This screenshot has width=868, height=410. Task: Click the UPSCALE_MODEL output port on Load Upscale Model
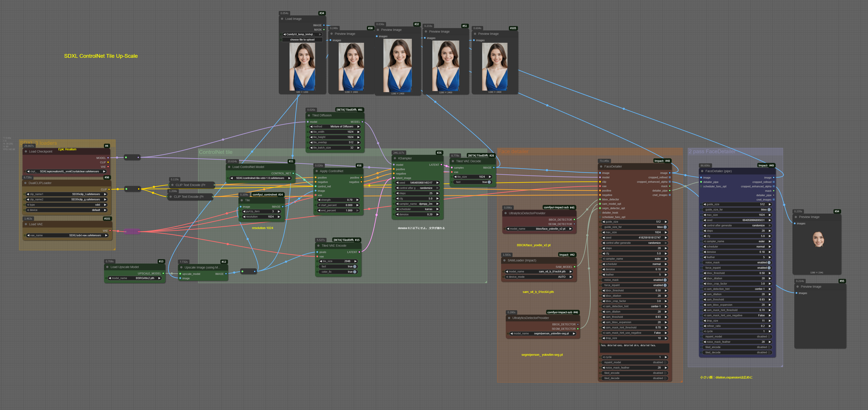pos(164,274)
